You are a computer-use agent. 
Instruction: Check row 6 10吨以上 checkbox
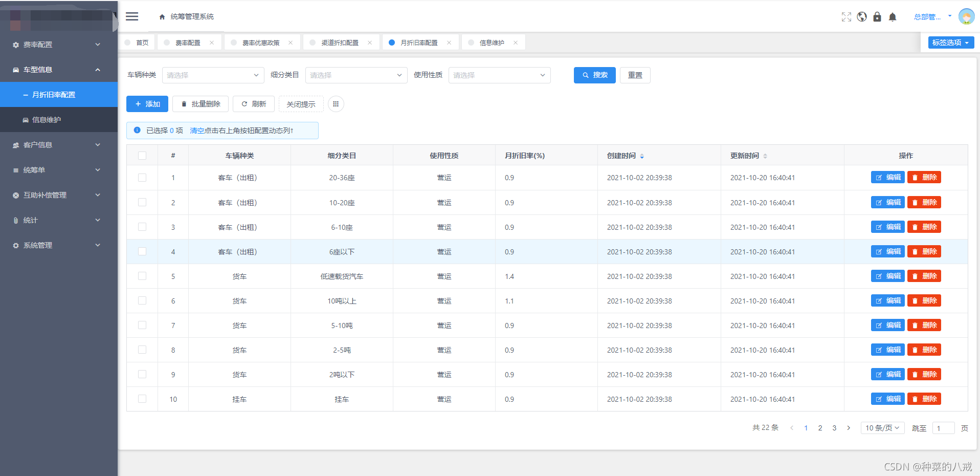coord(142,300)
